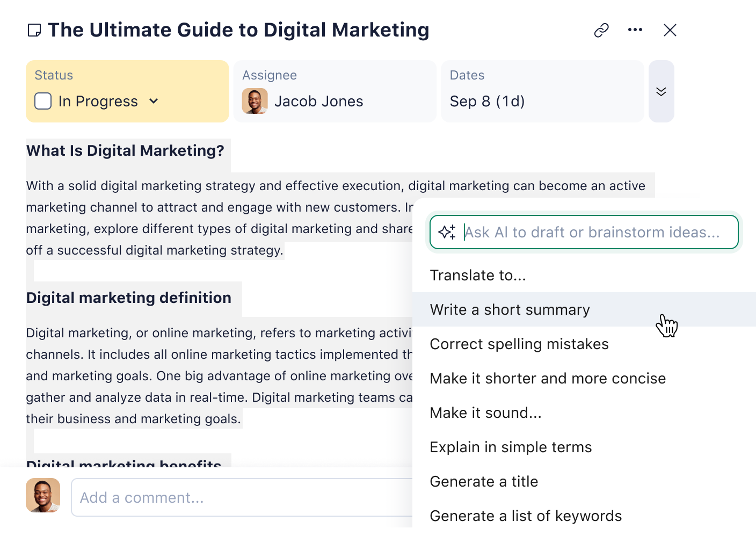Open the In Progress status dropdown arrow

pyautogui.click(x=154, y=101)
